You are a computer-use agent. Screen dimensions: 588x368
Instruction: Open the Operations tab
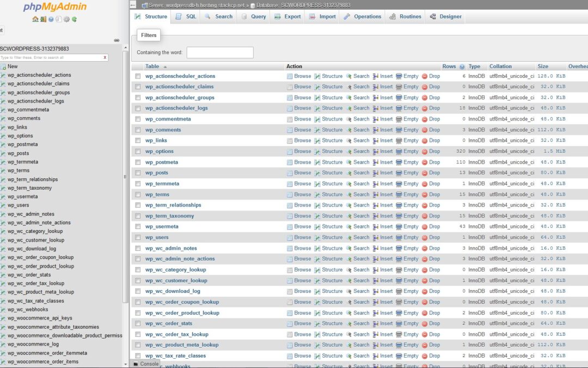[x=363, y=16]
